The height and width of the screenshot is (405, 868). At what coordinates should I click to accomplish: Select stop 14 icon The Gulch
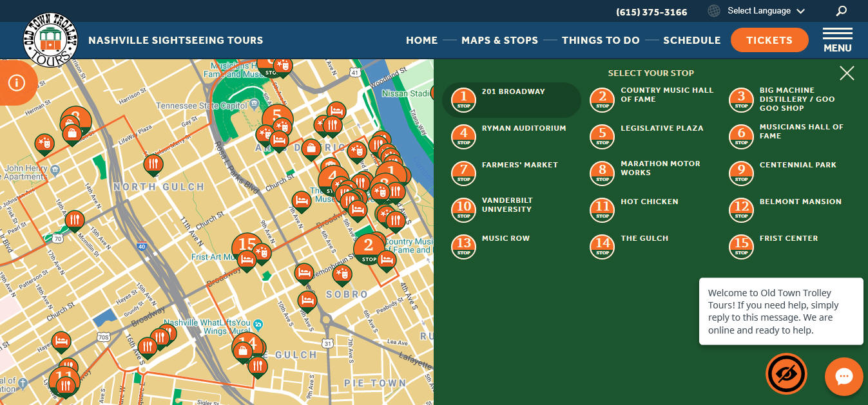(603, 247)
